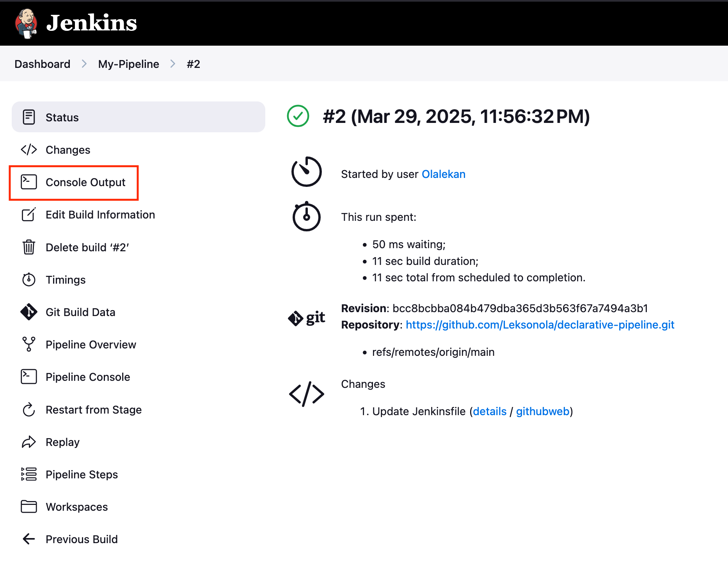Click the '50 ms waiting' text

click(x=409, y=244)
